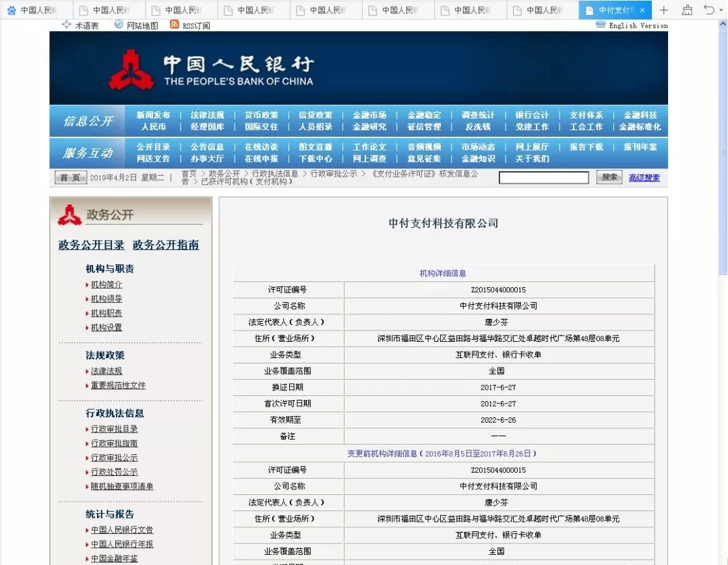The width and height of the screenshot is (728, 565).
Task: Open the 中国人民银行文告 sidebar link
Action: pos(121,530)
